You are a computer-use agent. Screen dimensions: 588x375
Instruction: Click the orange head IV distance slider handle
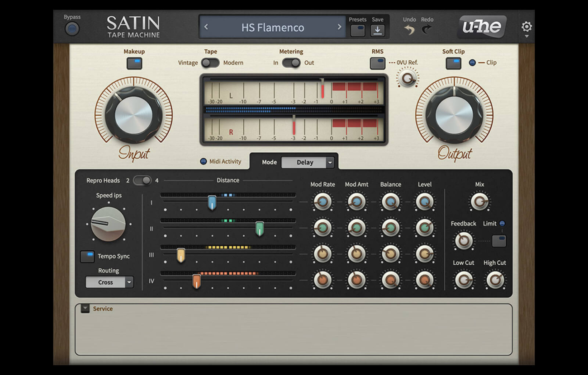(196, 281)
